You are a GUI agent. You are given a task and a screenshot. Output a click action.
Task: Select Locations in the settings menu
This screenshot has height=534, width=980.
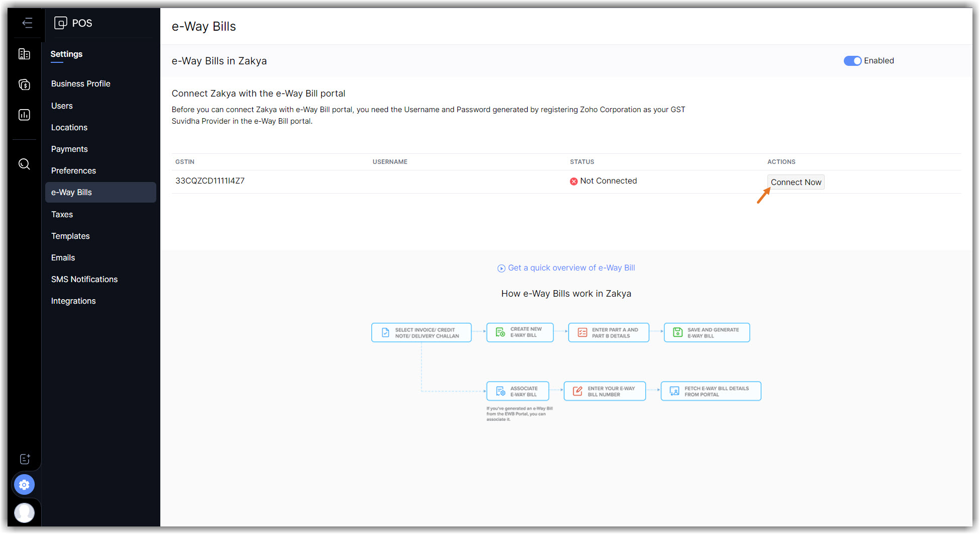69,127
